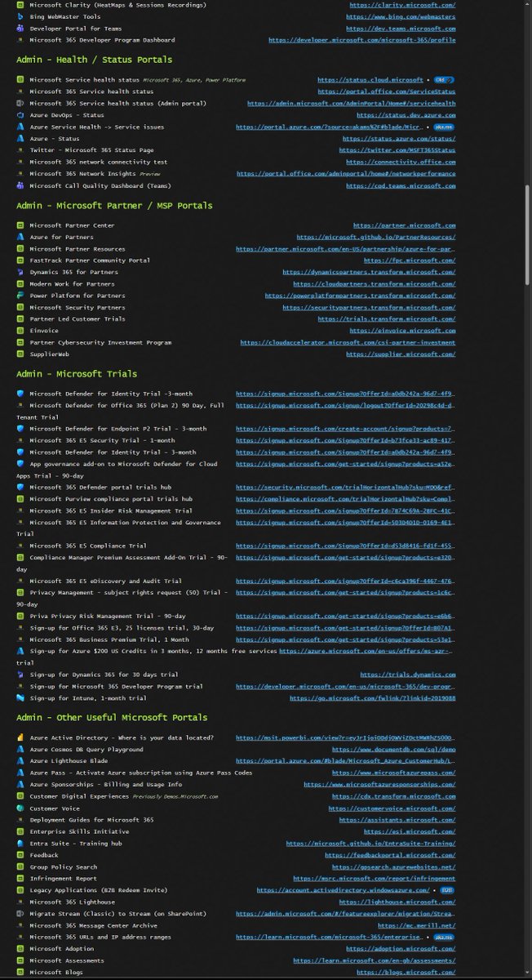The height and width of the screenshot is (980, 532).
Task: Click the icon beside Microsoft Clarity
Action: pos(21,5)
